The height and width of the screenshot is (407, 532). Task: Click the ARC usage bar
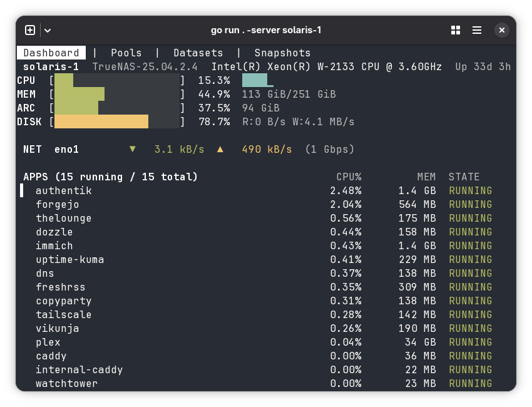(117, 108)
